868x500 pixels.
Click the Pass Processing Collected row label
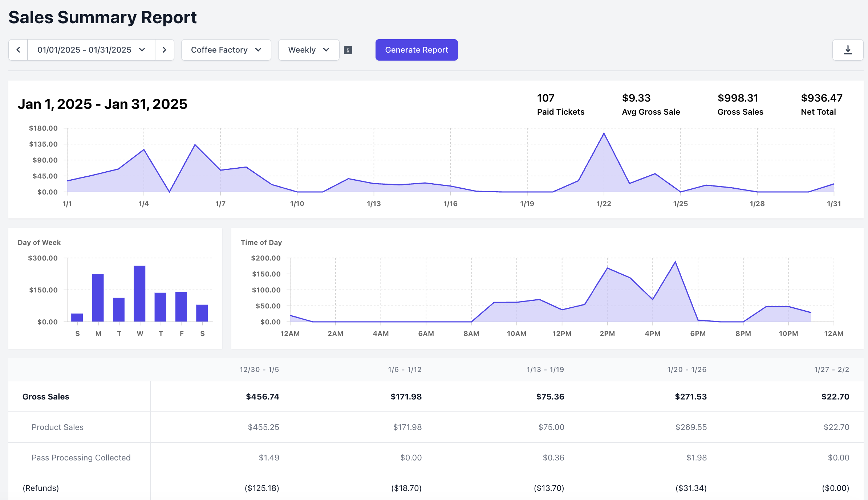click(x=81, y=458)
